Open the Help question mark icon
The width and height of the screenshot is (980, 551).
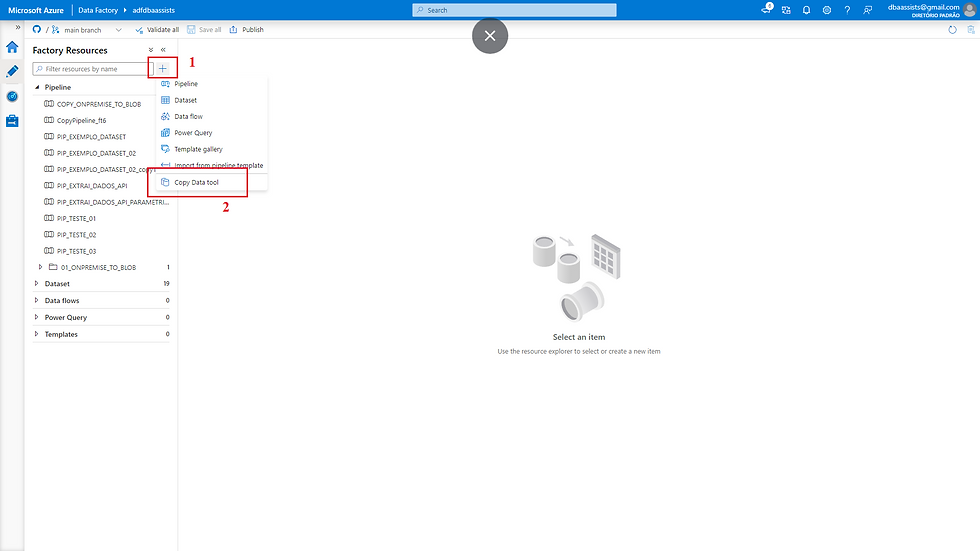click(x=847, y=10)
